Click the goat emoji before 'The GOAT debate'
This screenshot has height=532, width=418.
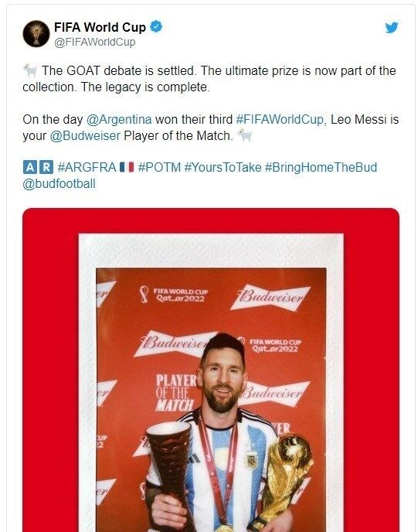pos(30,70)
